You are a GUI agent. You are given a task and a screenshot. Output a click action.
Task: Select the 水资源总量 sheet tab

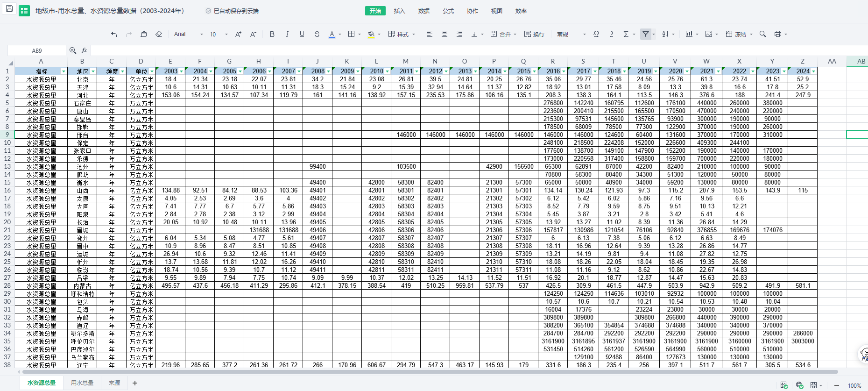(42, 383)
